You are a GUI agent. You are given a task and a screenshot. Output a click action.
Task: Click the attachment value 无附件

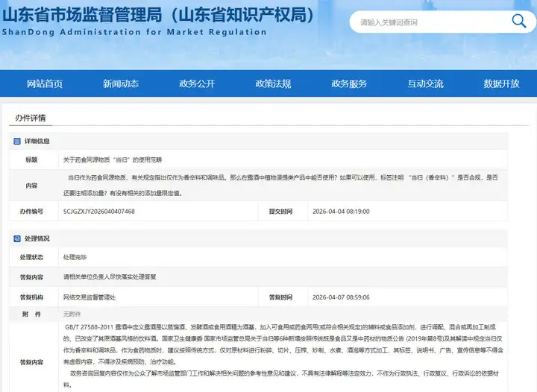[72, 314]
